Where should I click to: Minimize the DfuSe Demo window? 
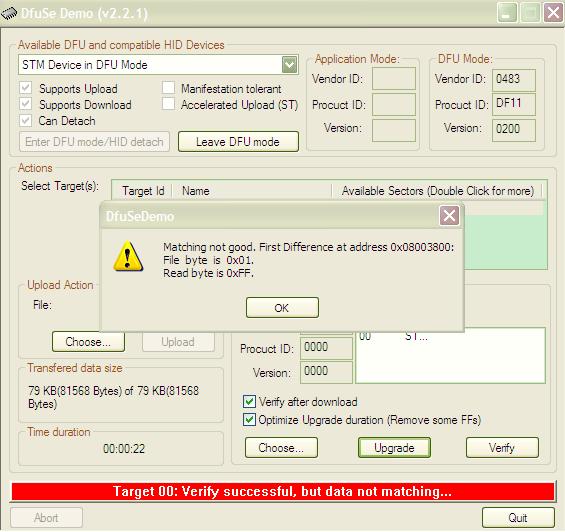point(507,13)
